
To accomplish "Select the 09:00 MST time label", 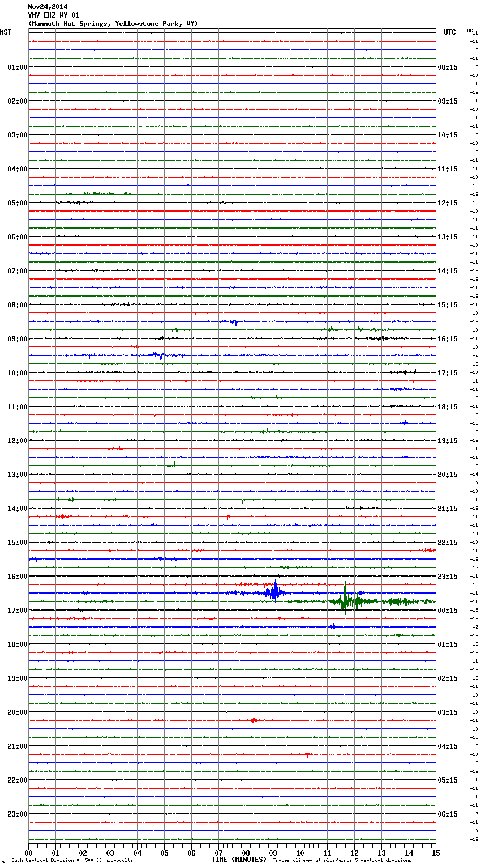I will coord(17,339).
